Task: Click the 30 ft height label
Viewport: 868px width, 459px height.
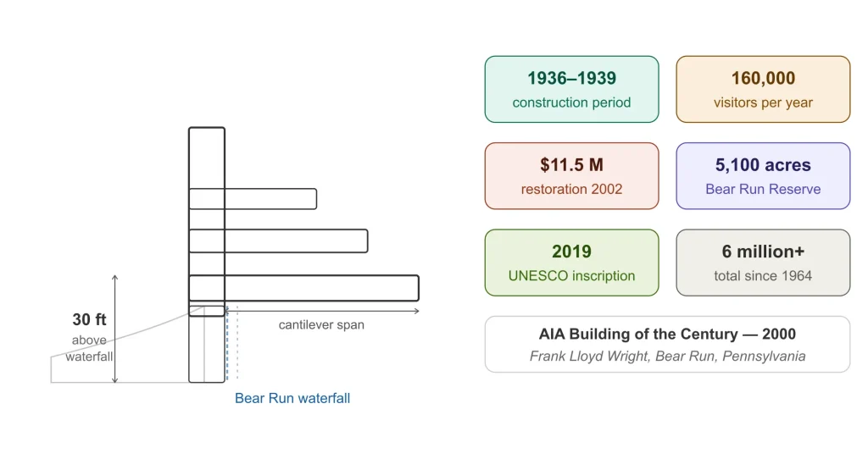Action: [89, 319]
